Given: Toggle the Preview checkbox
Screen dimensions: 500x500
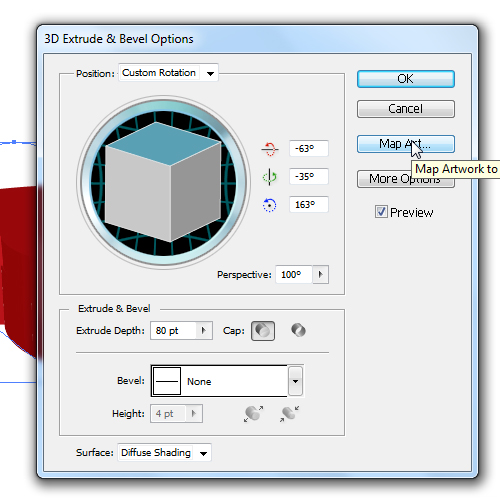Looking at the screenshot, I should (381, 212).
